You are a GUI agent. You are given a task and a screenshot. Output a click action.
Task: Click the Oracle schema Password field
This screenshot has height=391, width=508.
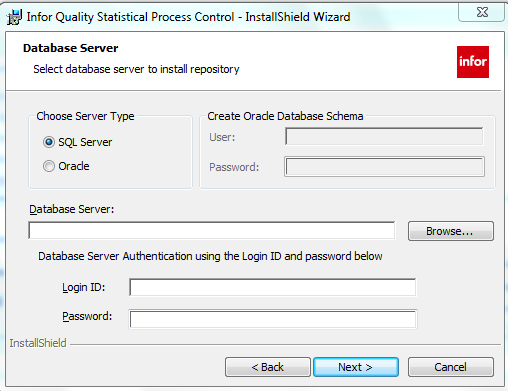(x=384, y=166)
